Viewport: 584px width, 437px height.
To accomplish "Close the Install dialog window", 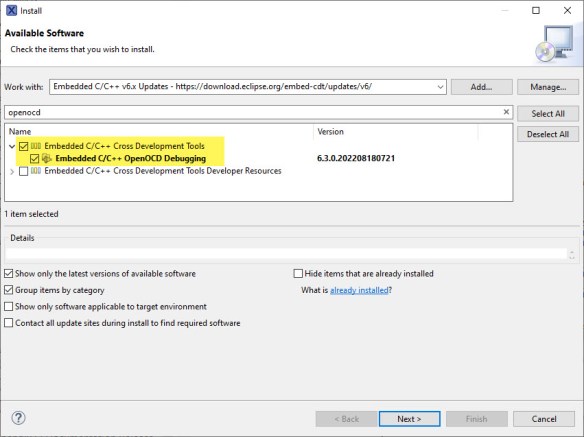I will [567, 10].
